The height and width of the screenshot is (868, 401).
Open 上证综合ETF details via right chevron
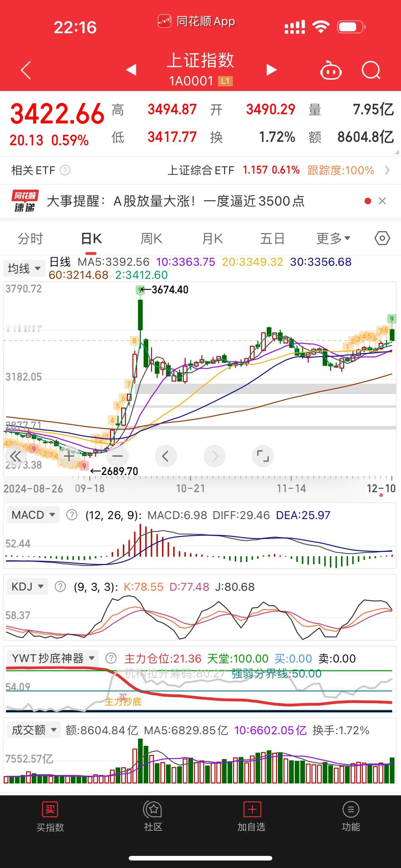[388, 170]
